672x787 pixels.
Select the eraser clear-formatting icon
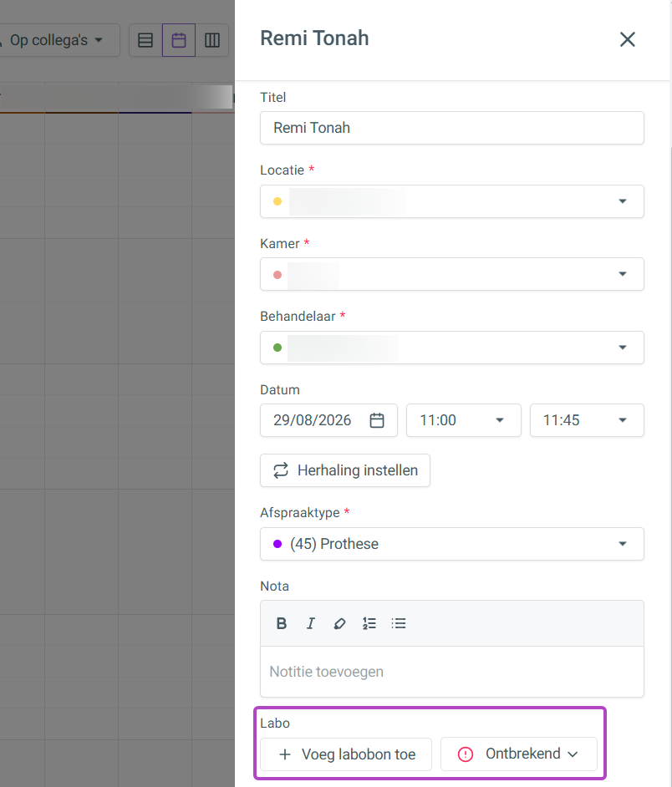click(x=339, y=623)
